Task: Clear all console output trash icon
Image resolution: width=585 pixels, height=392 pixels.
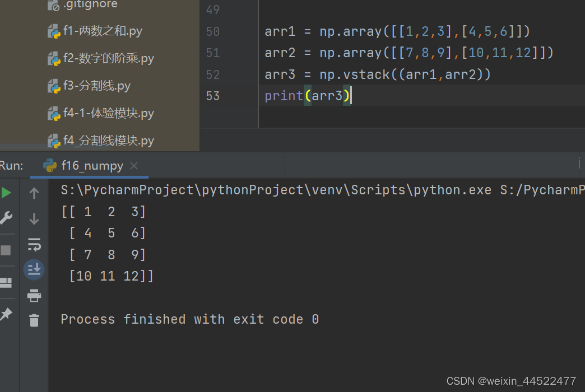Action: tap(34, 320)
